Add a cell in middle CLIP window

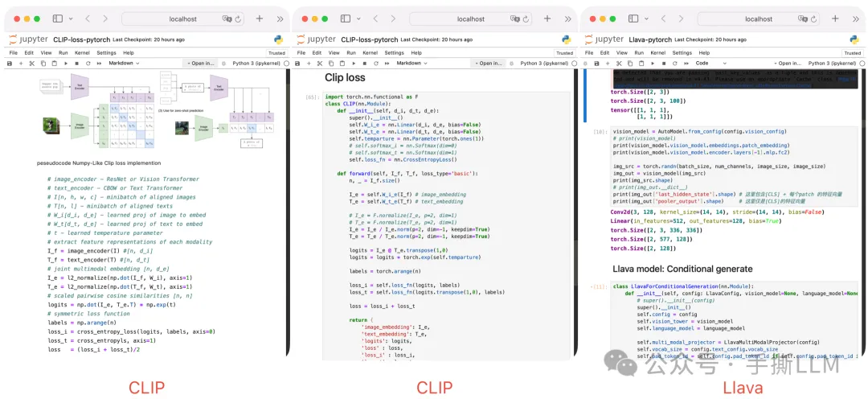coord(309,64)
